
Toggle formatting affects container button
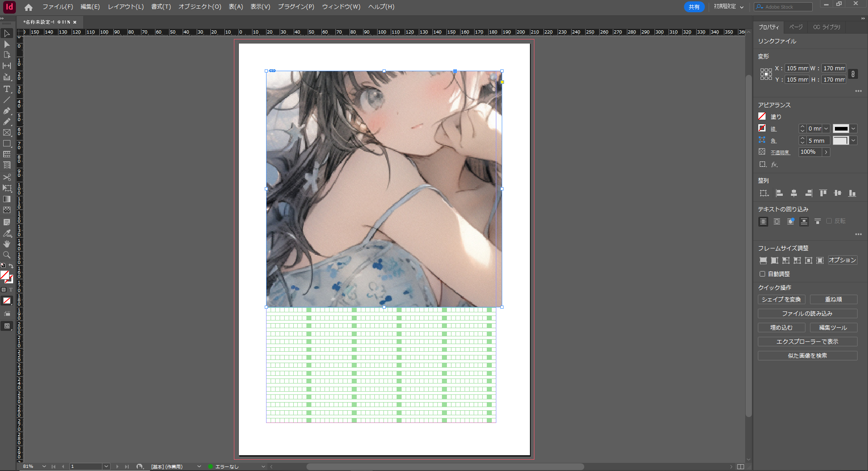tap(4, 290)
